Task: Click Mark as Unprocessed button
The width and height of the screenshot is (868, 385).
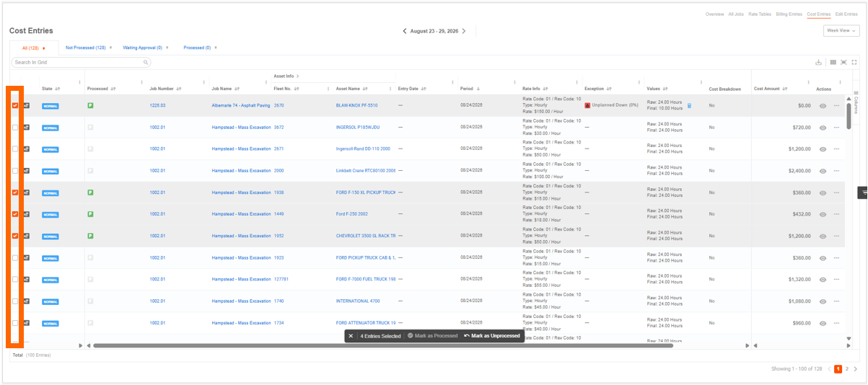Action: pyautogui.click(x=491, y=336)
